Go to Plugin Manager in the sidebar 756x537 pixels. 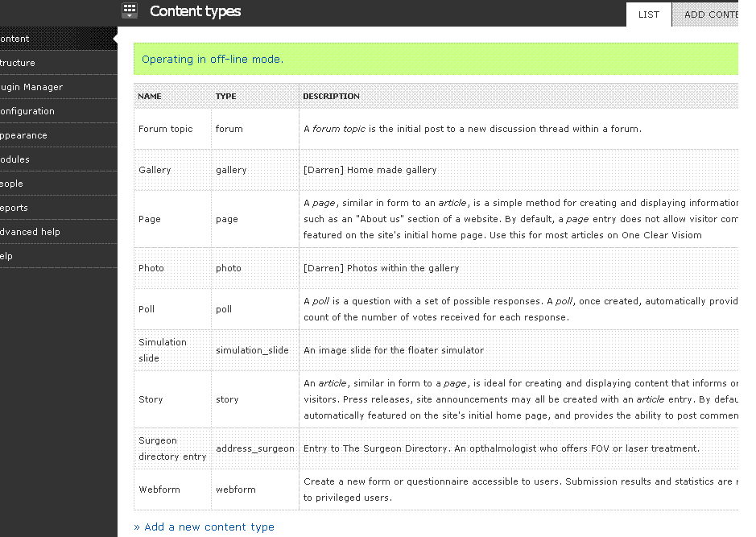[31, 87]
